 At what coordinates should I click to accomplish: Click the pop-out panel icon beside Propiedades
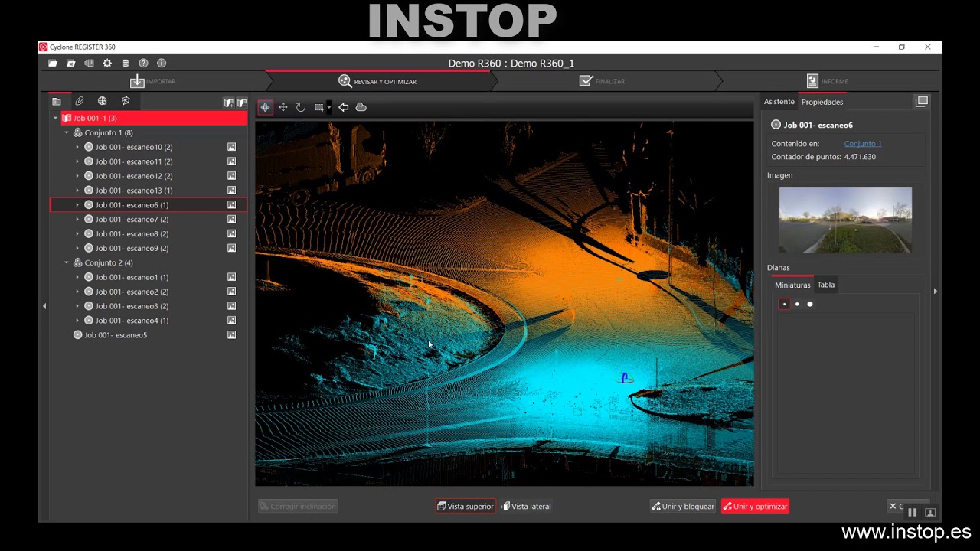point(922,101)
